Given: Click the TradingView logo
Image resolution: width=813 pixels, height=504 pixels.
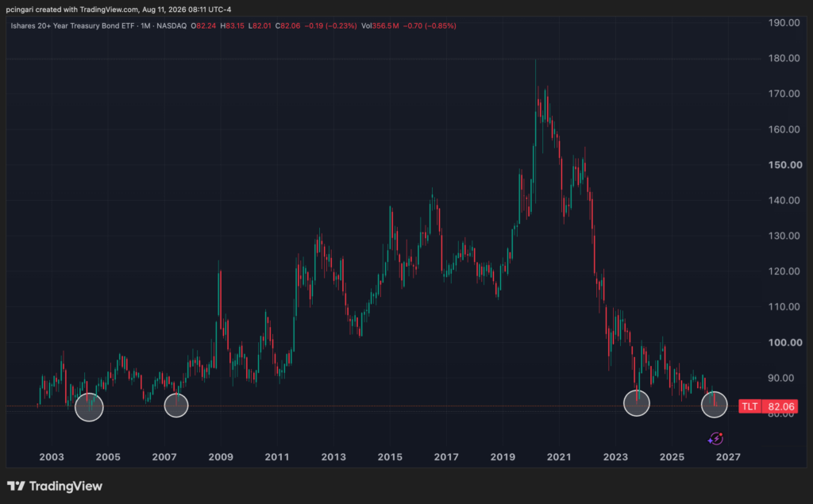Looking at the screenshot, I should [x=55, y=486].
